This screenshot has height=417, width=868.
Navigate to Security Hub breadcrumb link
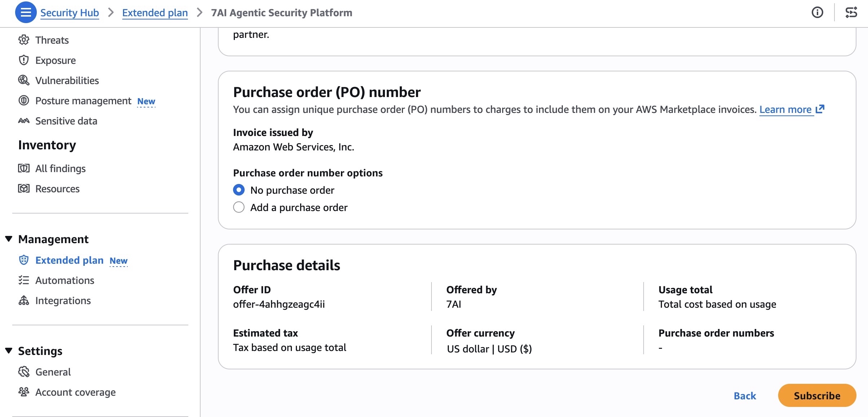pyautogui.click(x=69, y=13)
